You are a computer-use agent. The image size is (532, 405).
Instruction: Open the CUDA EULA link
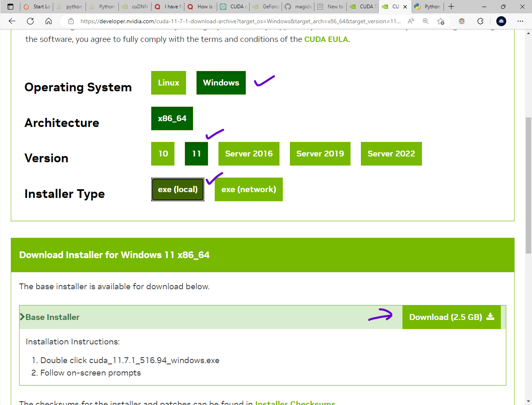point(326,39)
